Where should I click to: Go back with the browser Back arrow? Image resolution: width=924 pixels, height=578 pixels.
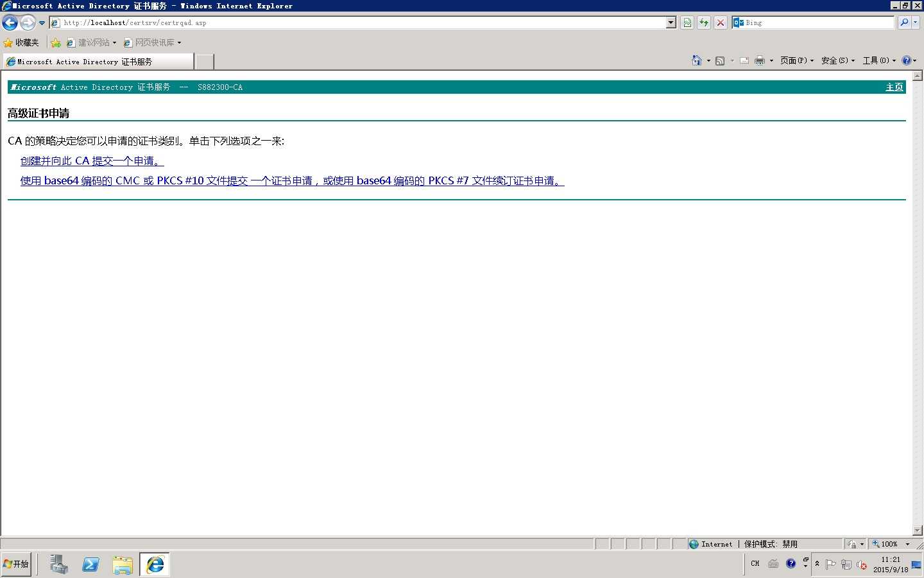point(10,23)
